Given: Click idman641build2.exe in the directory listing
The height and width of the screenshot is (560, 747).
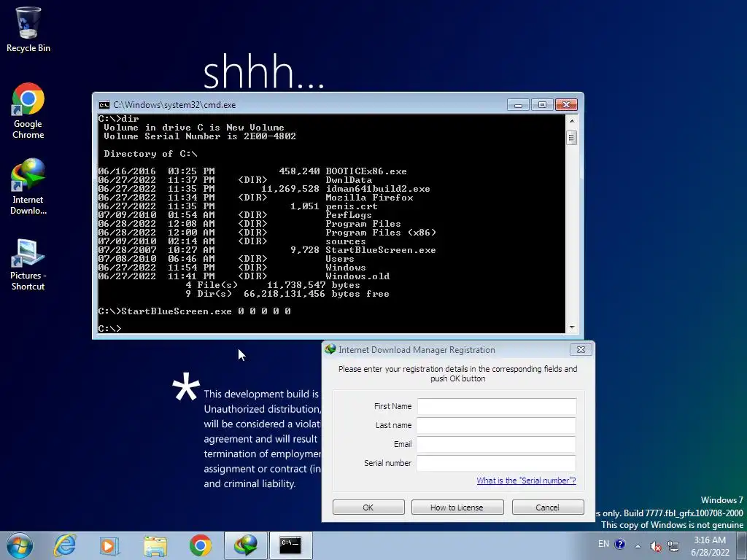Looking at the screenshot, I should (x=378, y=189).
